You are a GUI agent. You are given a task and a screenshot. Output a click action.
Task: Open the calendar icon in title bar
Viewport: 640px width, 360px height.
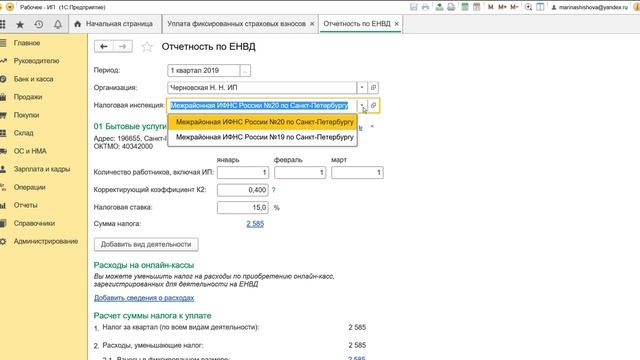pyautogui.click(x=476, y=7)
